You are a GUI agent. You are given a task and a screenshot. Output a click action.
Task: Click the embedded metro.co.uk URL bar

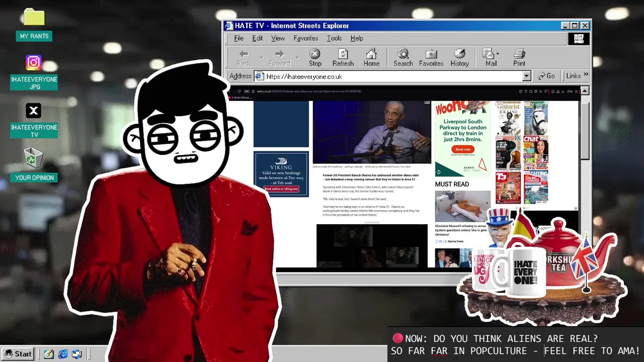coord(309,92)
